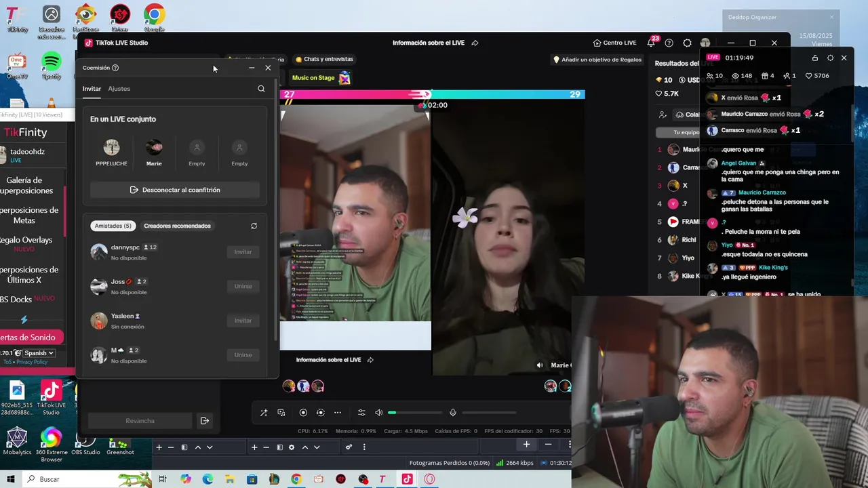The width and height of the screenshot is (868, 488).
Task: Open TikTok LIVE Studio notifications bell
Action: [x=651, y=43]
